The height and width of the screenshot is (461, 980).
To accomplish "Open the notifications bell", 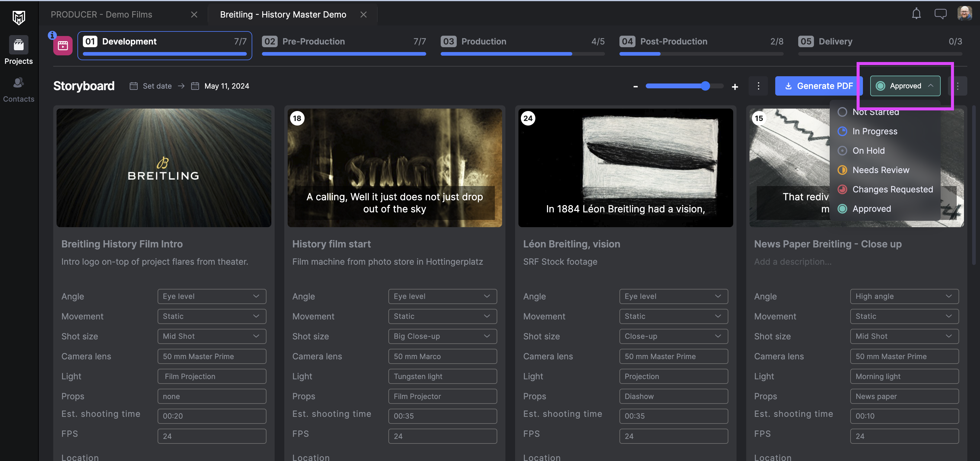I will (x=916, y=14).
